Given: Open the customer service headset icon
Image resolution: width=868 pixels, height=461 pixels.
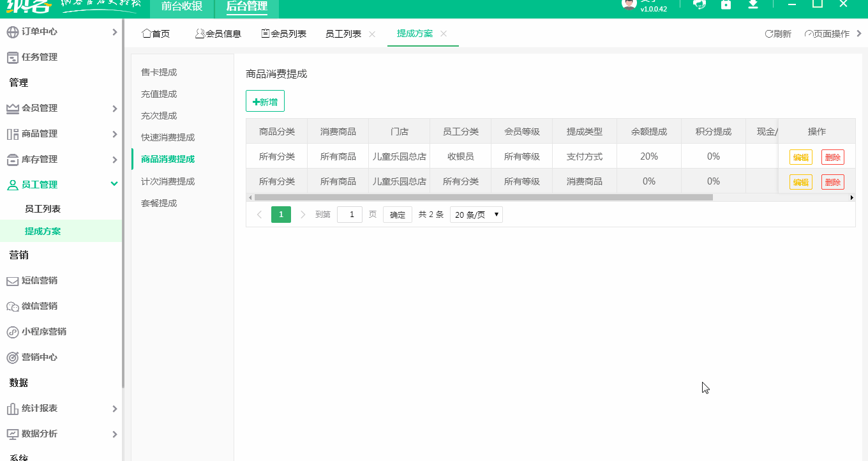Looking at the screenshot, I should pyautogui.click(x=700, y=4).
